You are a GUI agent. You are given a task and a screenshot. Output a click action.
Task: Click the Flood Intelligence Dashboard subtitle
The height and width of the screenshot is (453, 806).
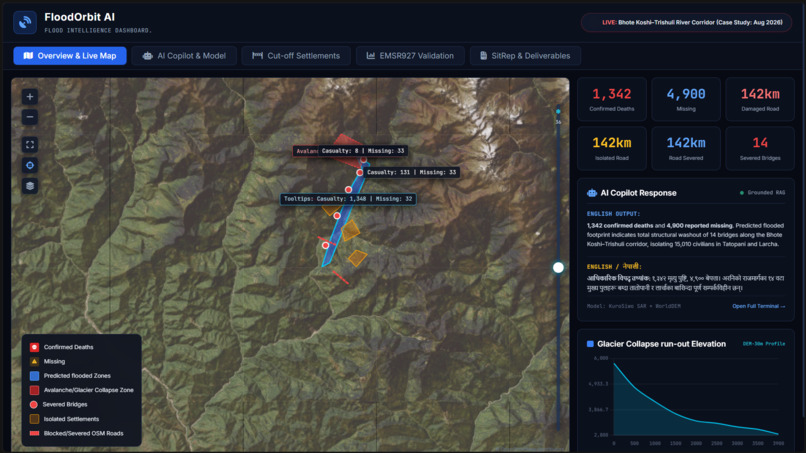[x=98, y=30]
